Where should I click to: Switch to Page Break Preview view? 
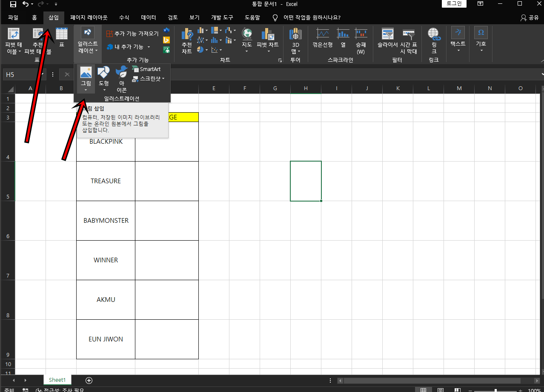pyautogui.click(x=457, y=390)
